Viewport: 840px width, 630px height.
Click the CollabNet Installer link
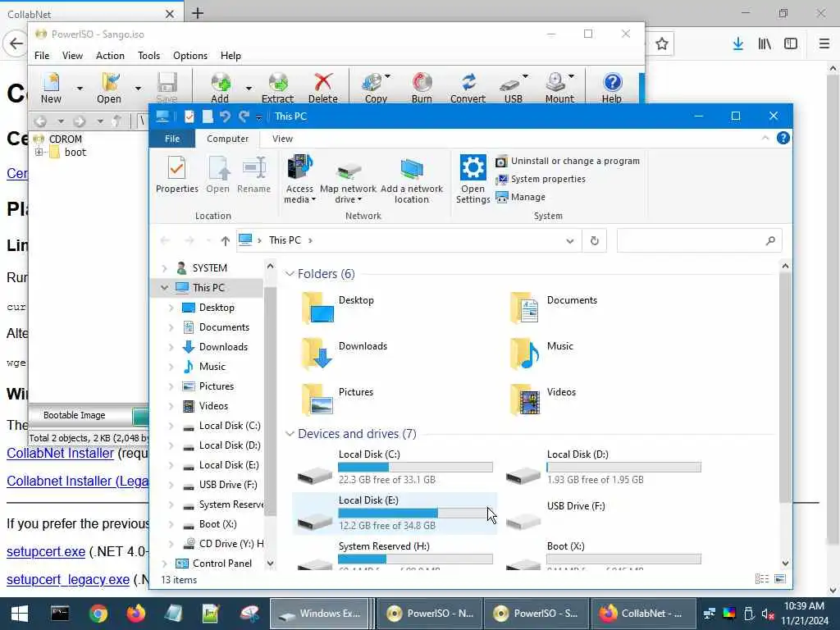coord(60,453)
